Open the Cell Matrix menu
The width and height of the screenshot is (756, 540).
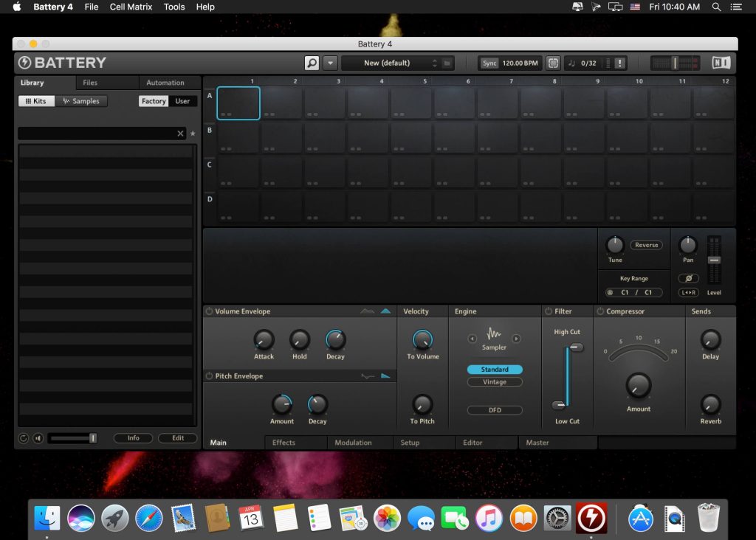click(x=131, y=7)
